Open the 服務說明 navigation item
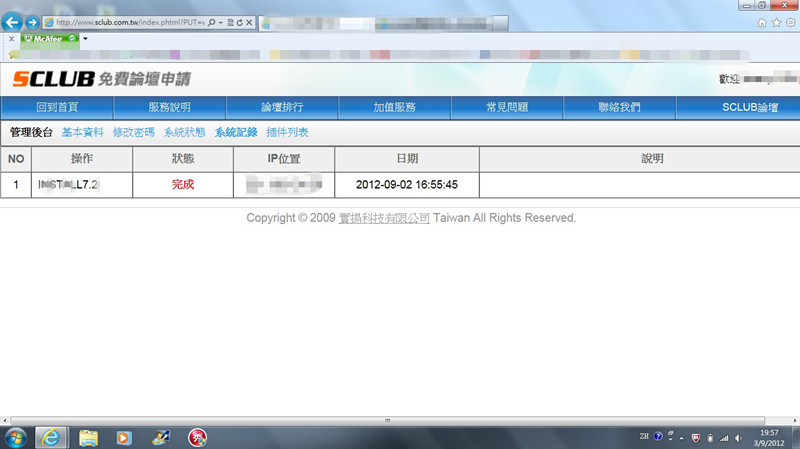 pos(169,107)
